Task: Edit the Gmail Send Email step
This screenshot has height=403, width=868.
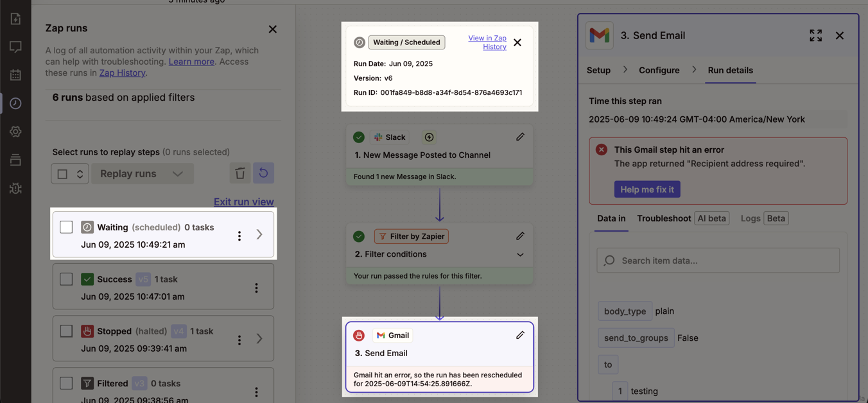Action: (x=520, y=334)
